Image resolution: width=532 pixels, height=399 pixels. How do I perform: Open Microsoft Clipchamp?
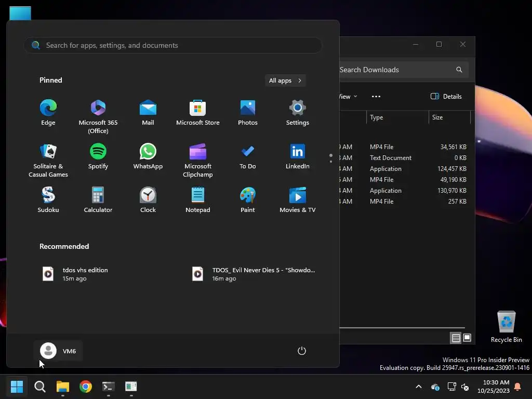198,161
